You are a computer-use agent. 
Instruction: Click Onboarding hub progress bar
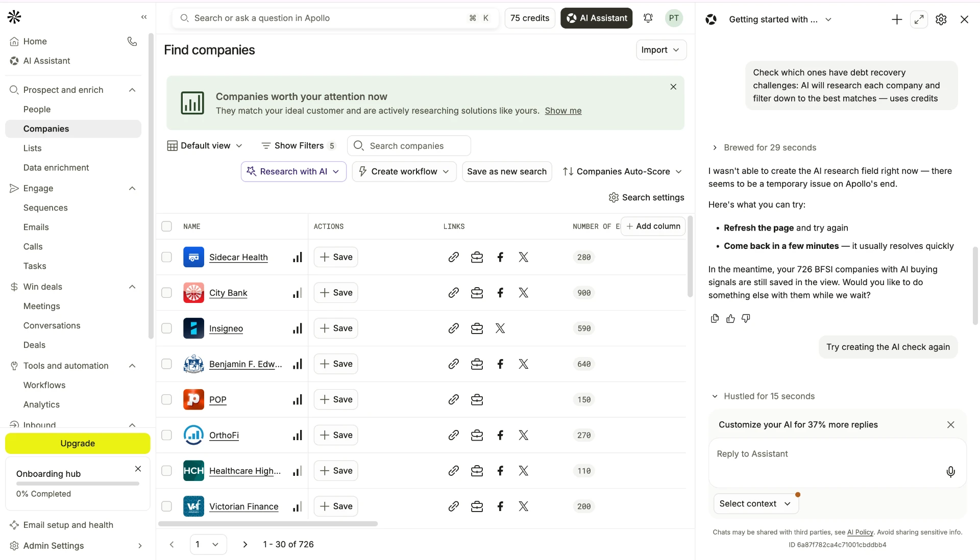pos(78,483)
